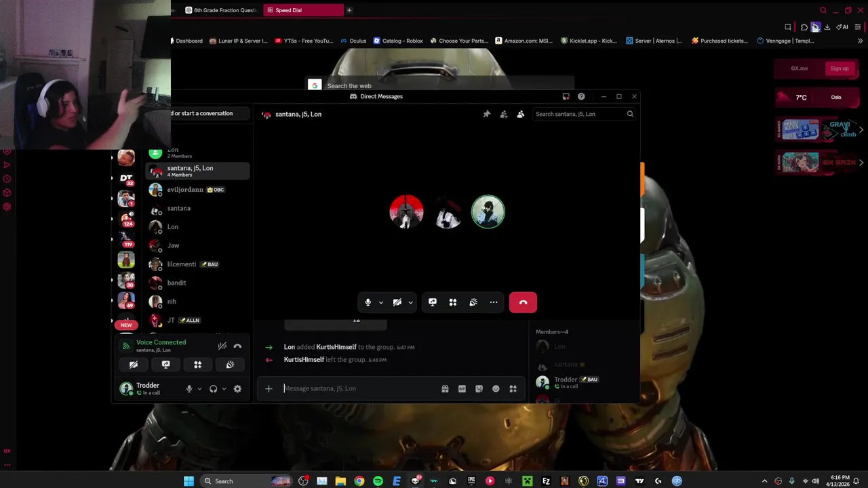Share screen from voice connected panel
This screenshot has height=488, width=868.
coord(165,365)
